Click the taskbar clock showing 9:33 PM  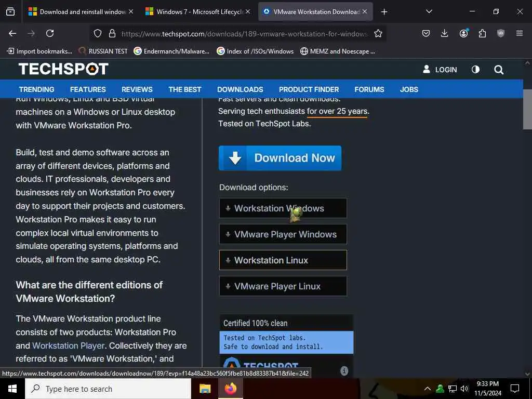487,389
